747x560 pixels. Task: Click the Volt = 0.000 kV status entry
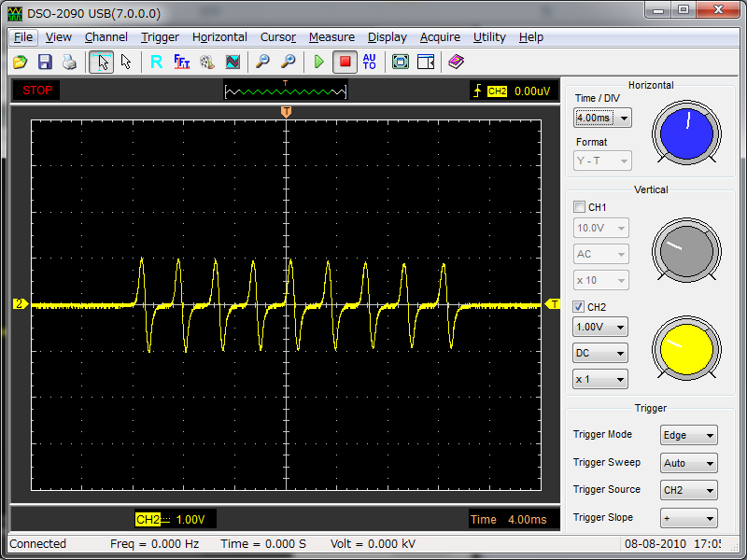point(373,544)
